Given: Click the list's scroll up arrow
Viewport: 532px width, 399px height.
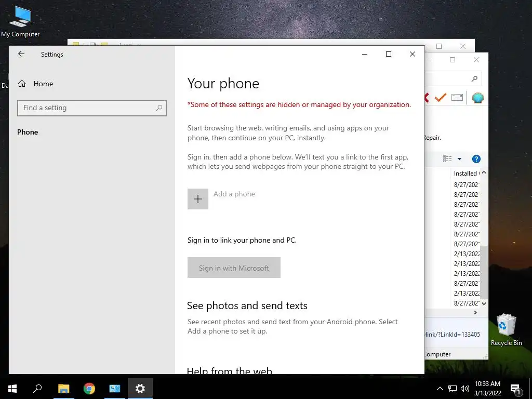Looking at the screenshot, I should pyautogui.click(x=484, y=172).
